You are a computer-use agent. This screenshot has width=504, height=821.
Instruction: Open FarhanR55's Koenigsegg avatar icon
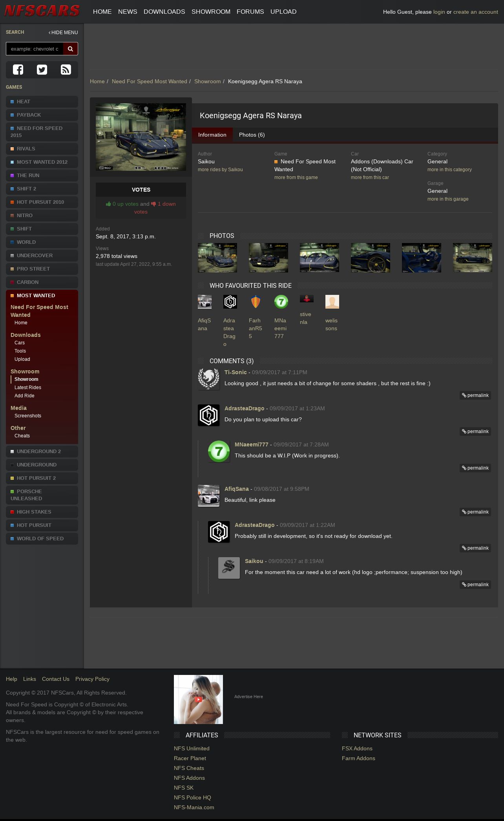(256, 302)
